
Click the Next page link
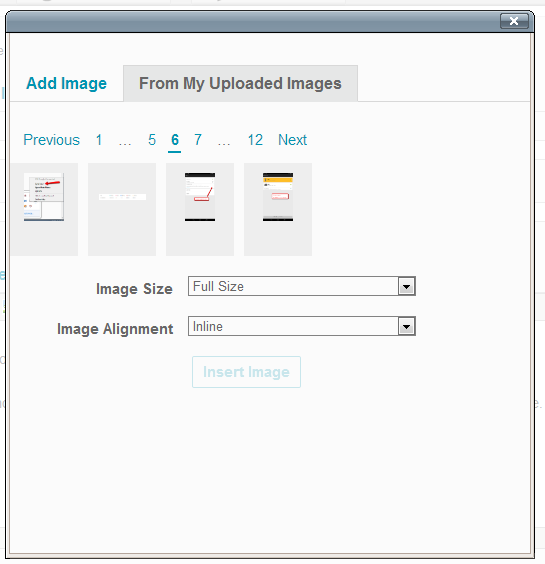[292, 140]
